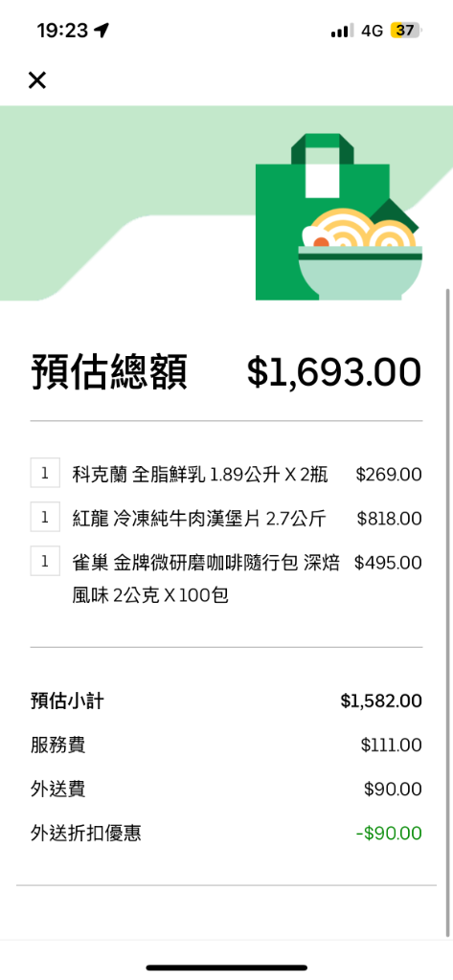Tap the 預估小計 subtotal row

[226, 702]
